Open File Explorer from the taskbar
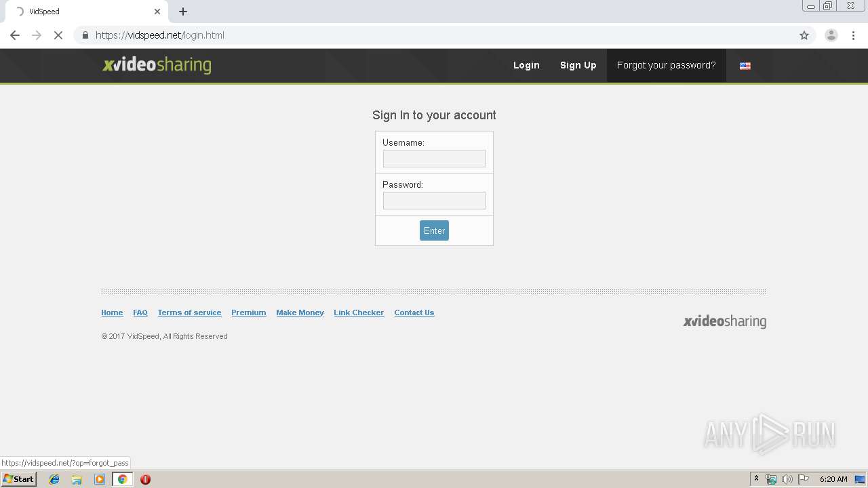 [x=77, y=479]
